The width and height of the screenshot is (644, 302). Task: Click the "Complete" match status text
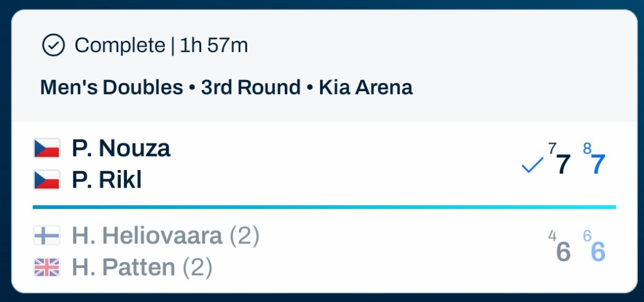(x=119, y=45)
